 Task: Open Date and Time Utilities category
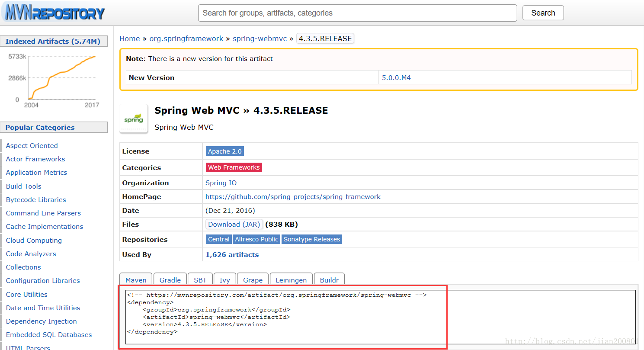(x=43, y=308)
